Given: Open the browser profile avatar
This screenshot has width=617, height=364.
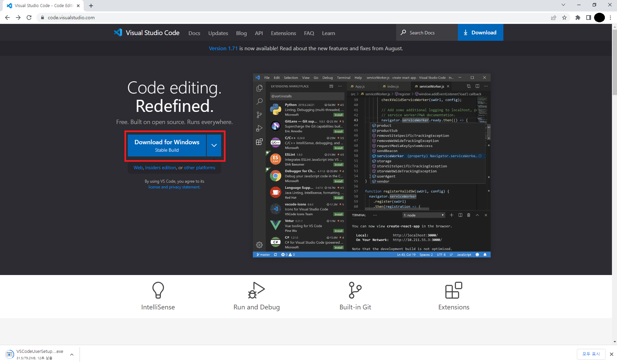Looking at the screenshot, I should (599, 18).
